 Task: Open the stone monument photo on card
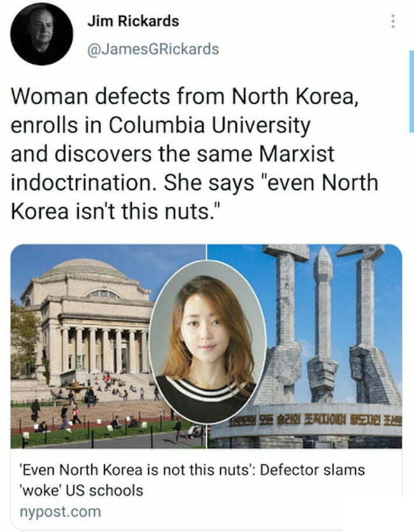click(x=304, y=346)
